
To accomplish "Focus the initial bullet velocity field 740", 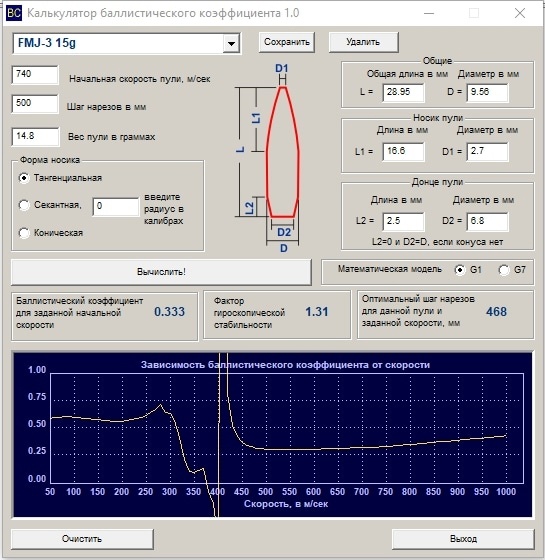I will tap(35, 75).
